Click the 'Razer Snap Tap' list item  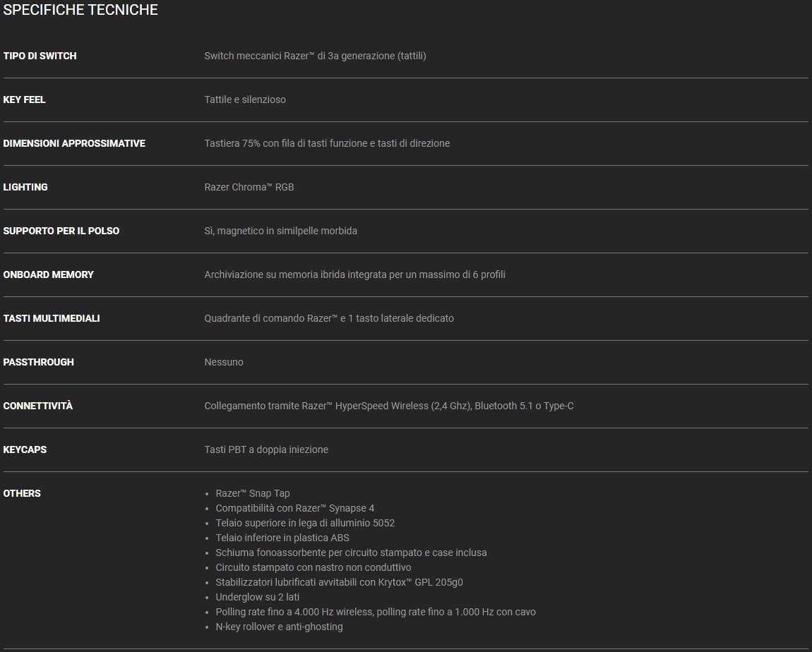(x=253, y=493)
